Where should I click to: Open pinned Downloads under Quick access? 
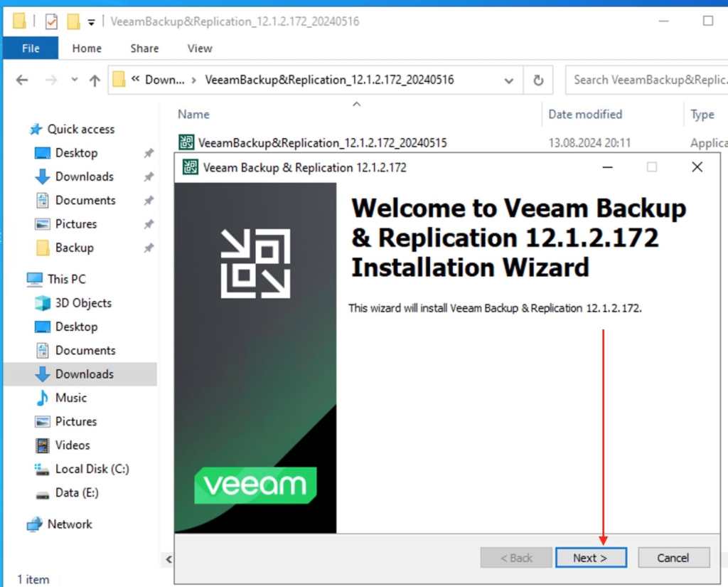coord(84,176)
